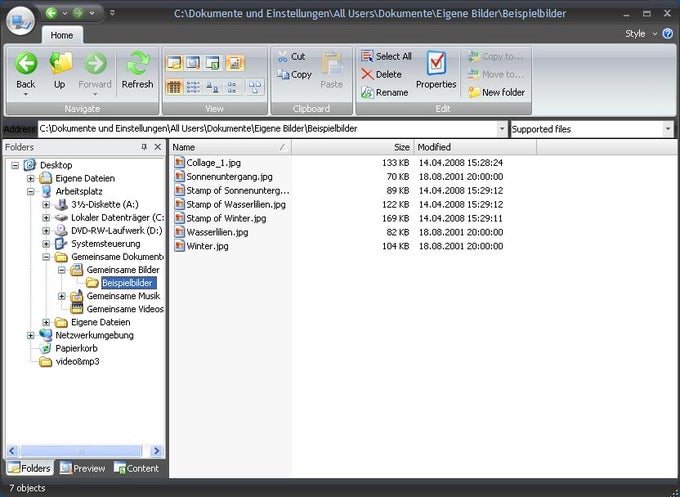This screenshot has width=680, height=497.
Task: Create a New folder
Action: [497, 92]
